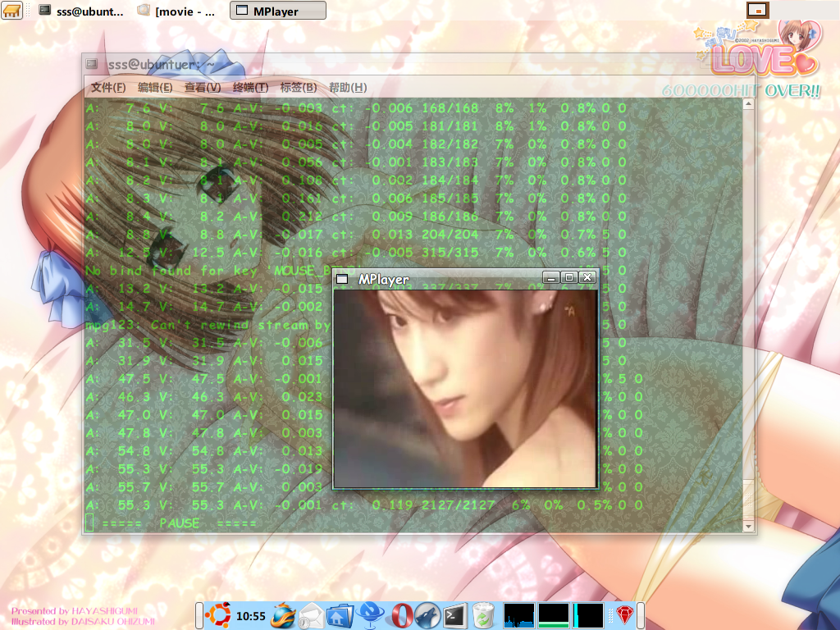Click the MPlayer video playback area

click(465, 388)
